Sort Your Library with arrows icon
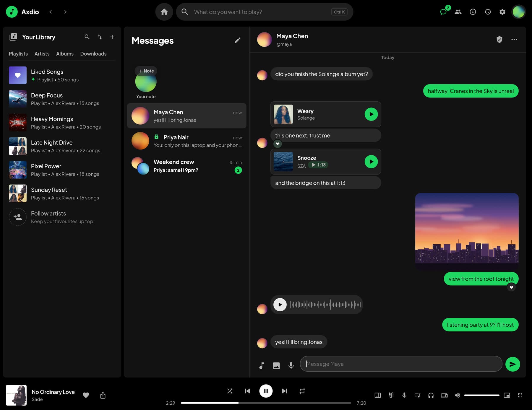 click(x=100, y=37)
